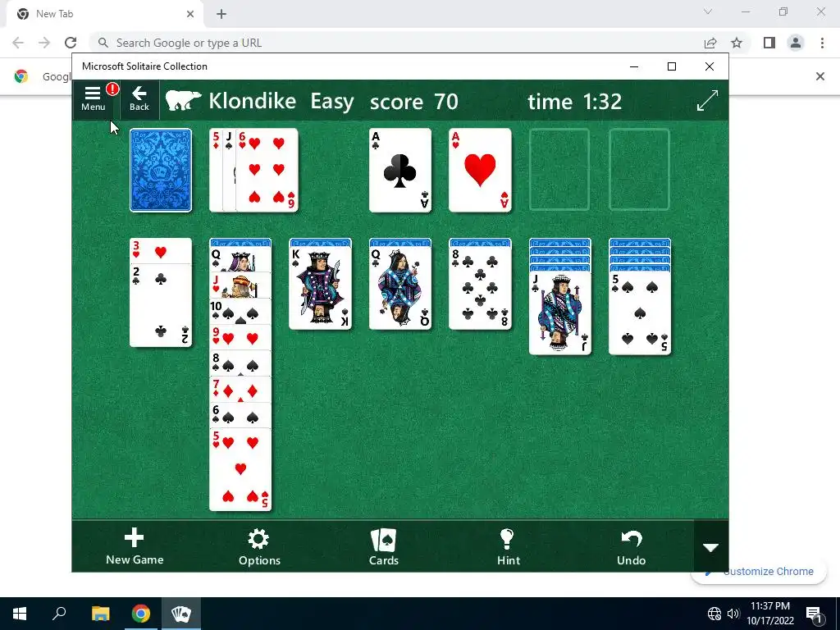Undo the last move

pos(631,546)
